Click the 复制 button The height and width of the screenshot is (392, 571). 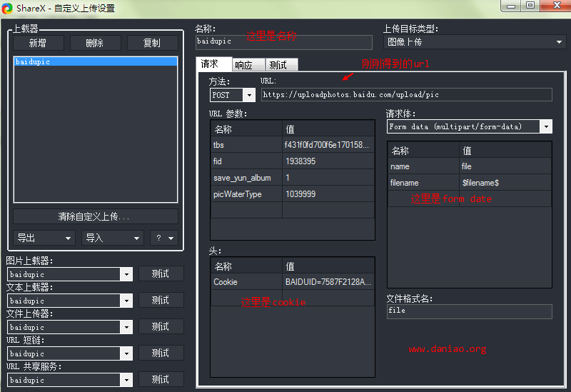(152, 43)
